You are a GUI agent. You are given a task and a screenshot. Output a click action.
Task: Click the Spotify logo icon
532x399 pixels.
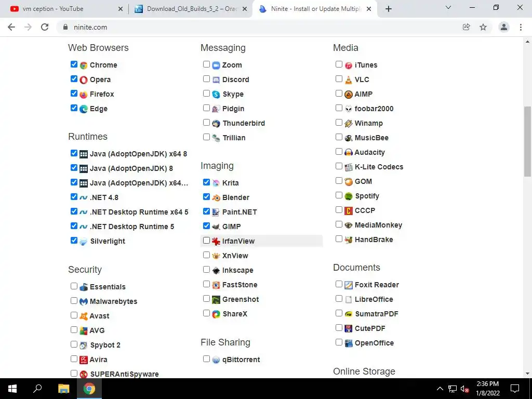click(x=349, y=196)
